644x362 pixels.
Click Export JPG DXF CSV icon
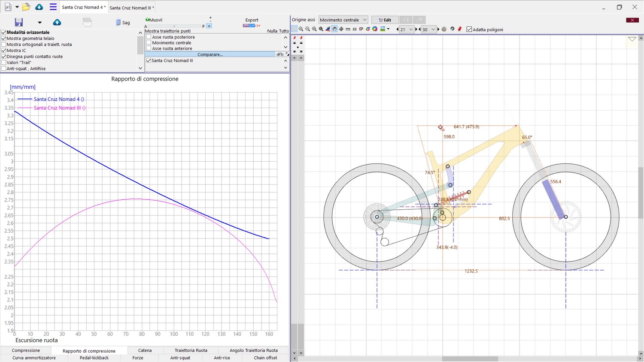[252, 26]
